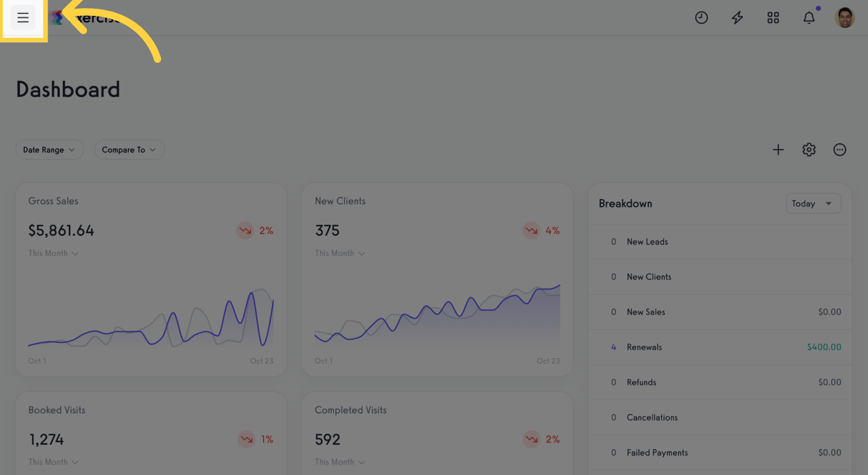Viewport: 868px width, 475px height.
Task: Open the apps grid icon
Action: tap(773, 18)
